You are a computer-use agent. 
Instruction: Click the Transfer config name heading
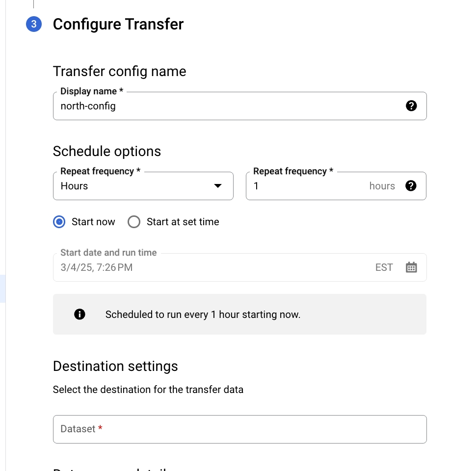[119, 72]
